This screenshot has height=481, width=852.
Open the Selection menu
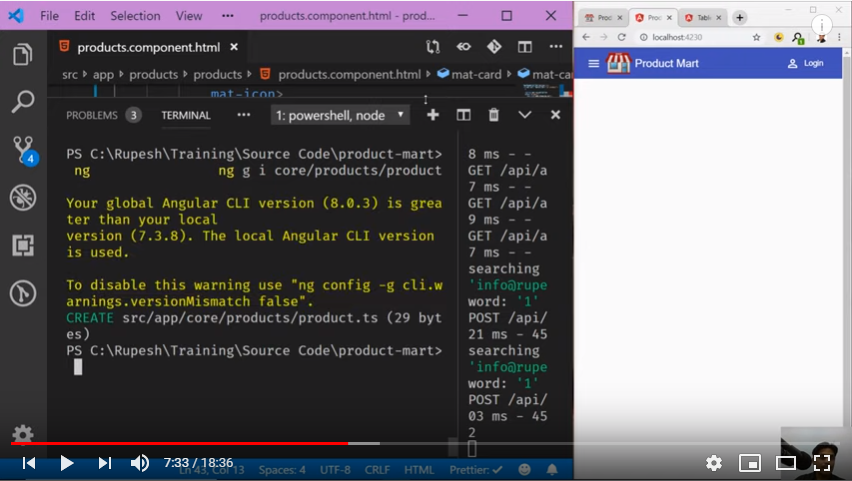135,16
